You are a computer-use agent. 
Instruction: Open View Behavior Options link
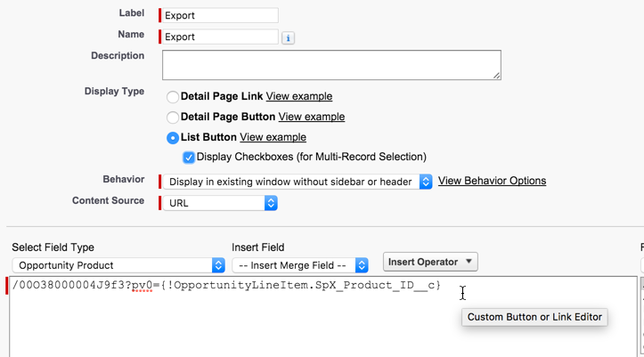pyautogui.click(x=492, y=181)
